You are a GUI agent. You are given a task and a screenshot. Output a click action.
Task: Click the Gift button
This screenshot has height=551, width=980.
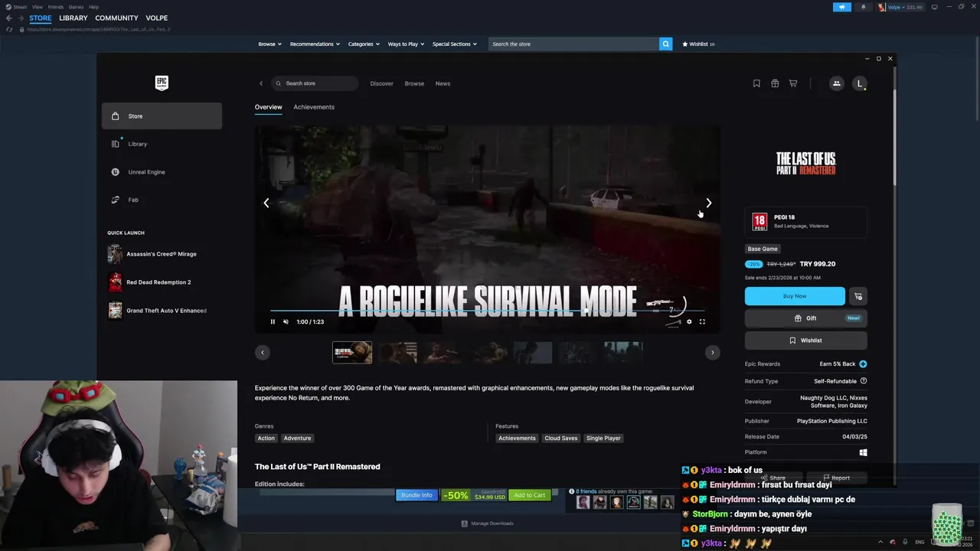pos(805,318)
